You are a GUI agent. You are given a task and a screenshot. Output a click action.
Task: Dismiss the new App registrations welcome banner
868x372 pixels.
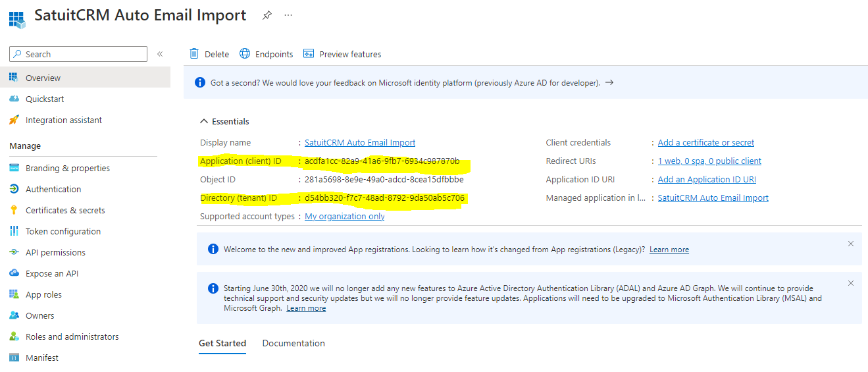[851, 244]
